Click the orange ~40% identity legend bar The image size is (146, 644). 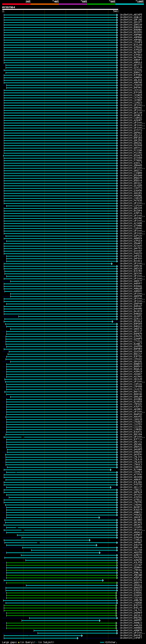coord(45,4)
